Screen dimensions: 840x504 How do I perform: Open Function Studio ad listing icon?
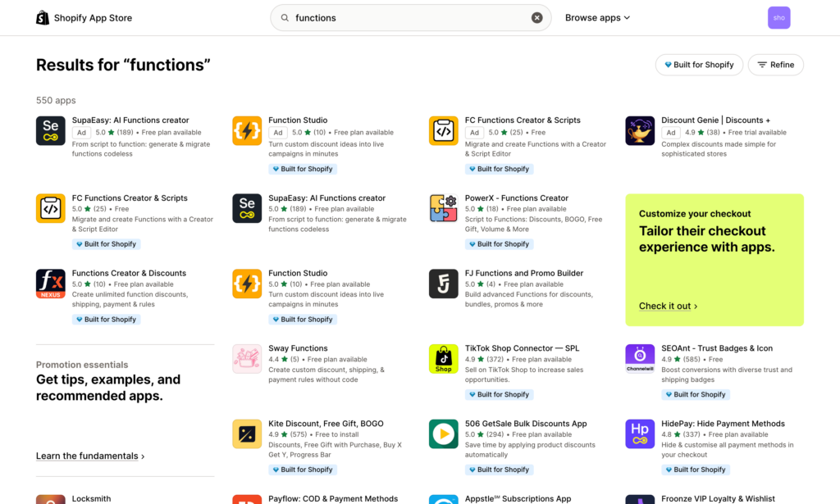[x=247, y=130]
